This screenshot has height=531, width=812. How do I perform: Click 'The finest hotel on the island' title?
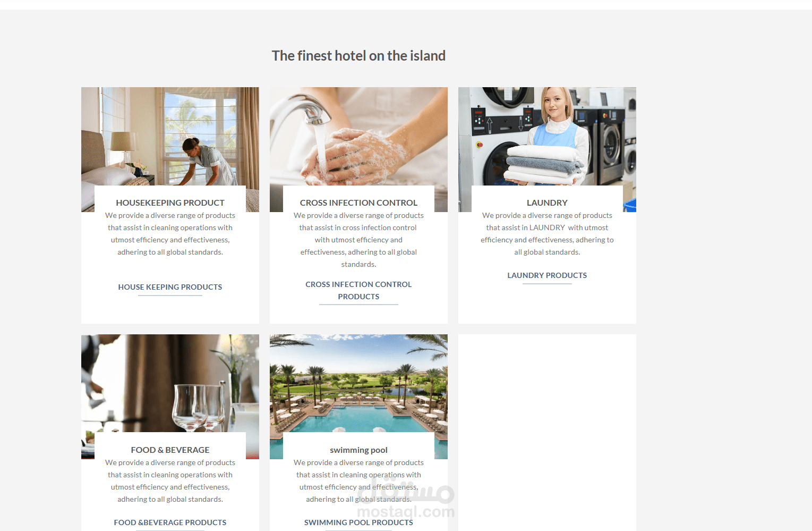(358, 55)
